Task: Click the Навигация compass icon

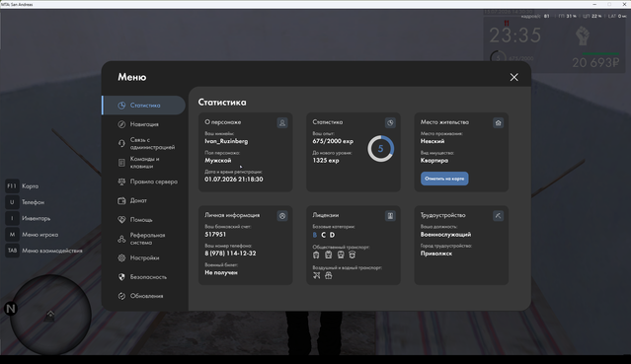Action: pos(121,124)
